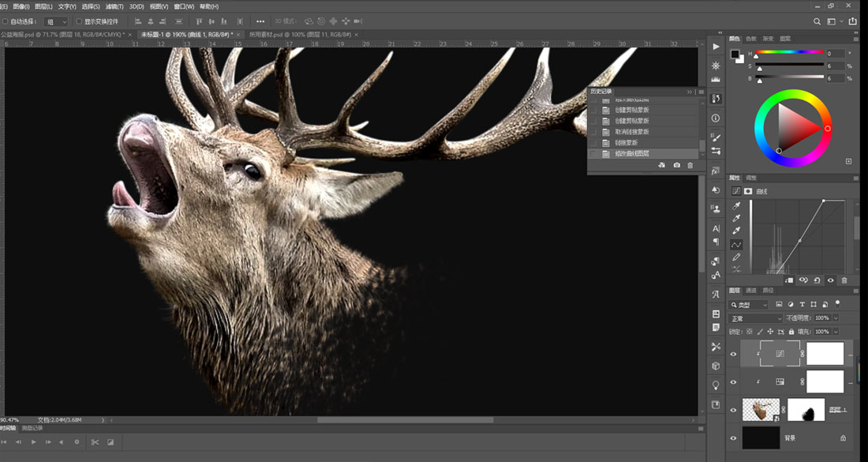The image size is (868, 462).
Task: Open the Character panel A icon
Action: (716, 228)
